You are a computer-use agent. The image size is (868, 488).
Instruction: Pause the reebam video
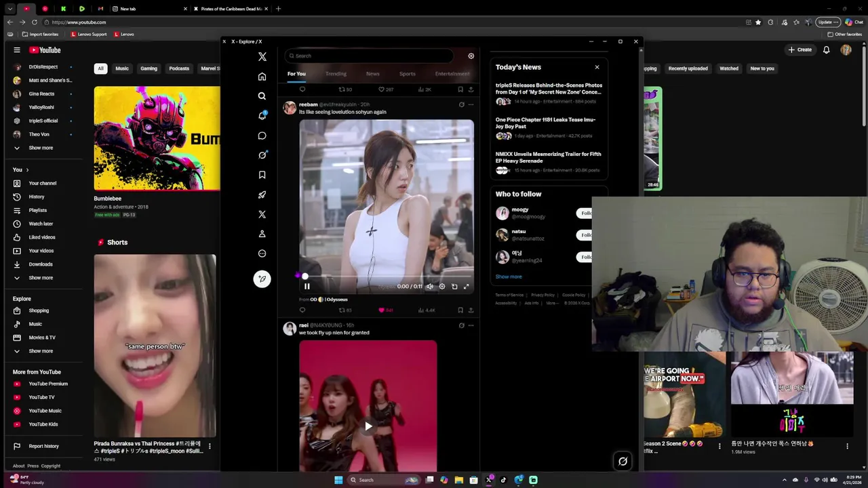(307, 287)
